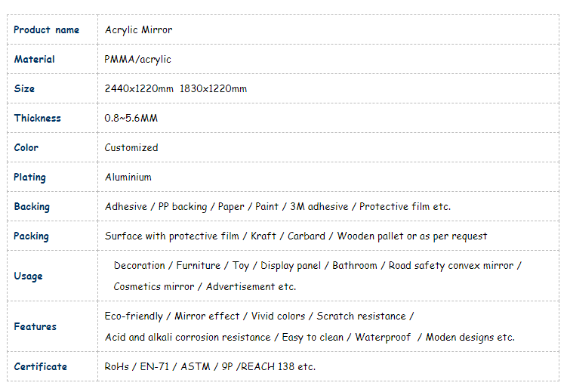Image resolution: width=567 pixels, height=392 pixels.
Task: Click the "Surface with protective film" packing text
Action: 171,236
